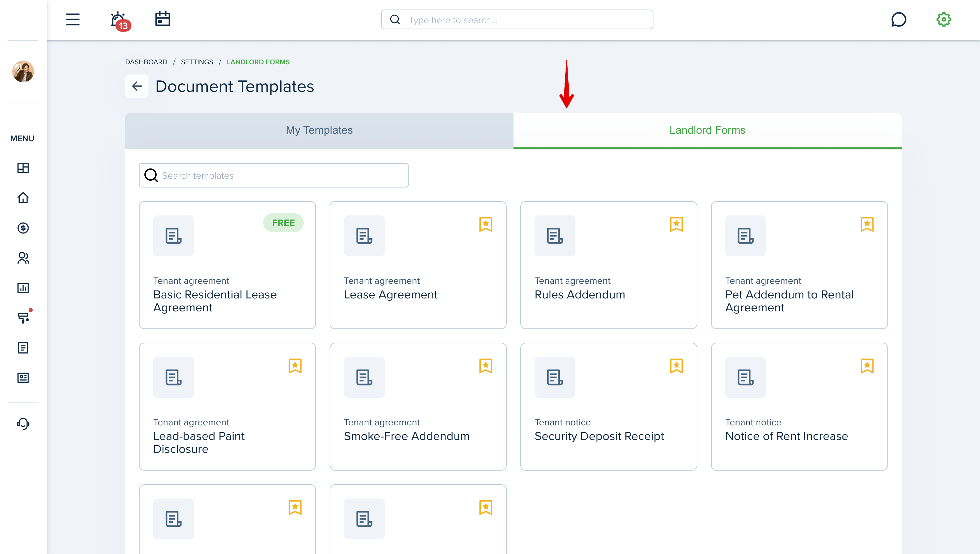Open Security Deposit Receipt template
Screen dimensions: 980x554
(x=609, y=407)
